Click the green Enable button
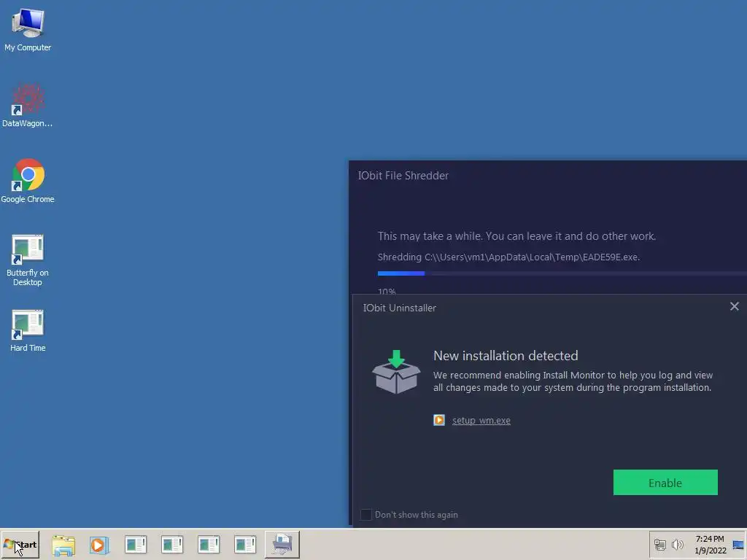Viewport: 747px width, 560px height. tap(665, 483)
